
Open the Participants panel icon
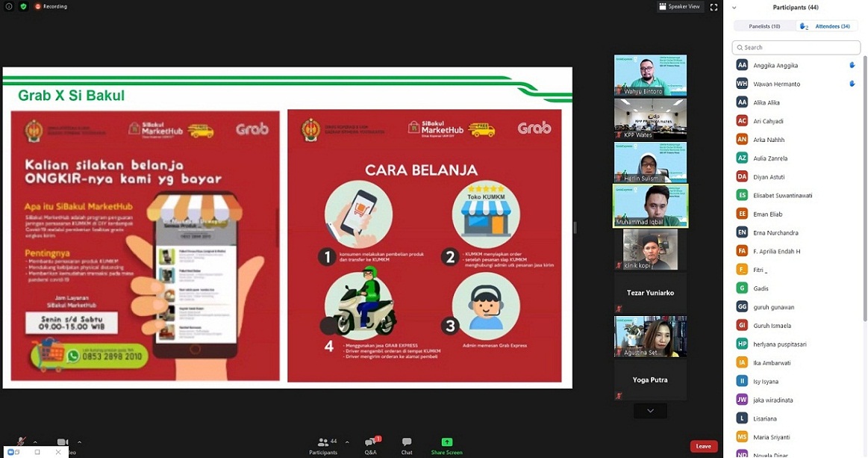[x=322, y=443]
